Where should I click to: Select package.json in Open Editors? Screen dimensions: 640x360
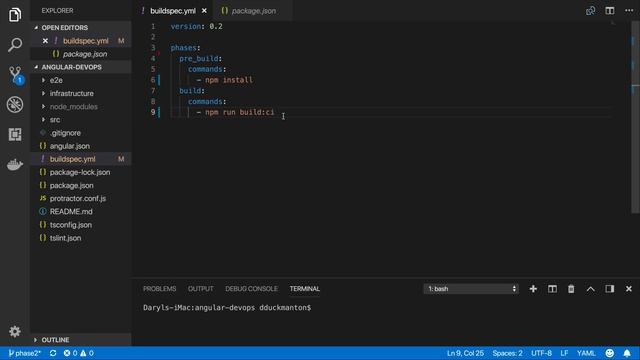click(81, 54)
